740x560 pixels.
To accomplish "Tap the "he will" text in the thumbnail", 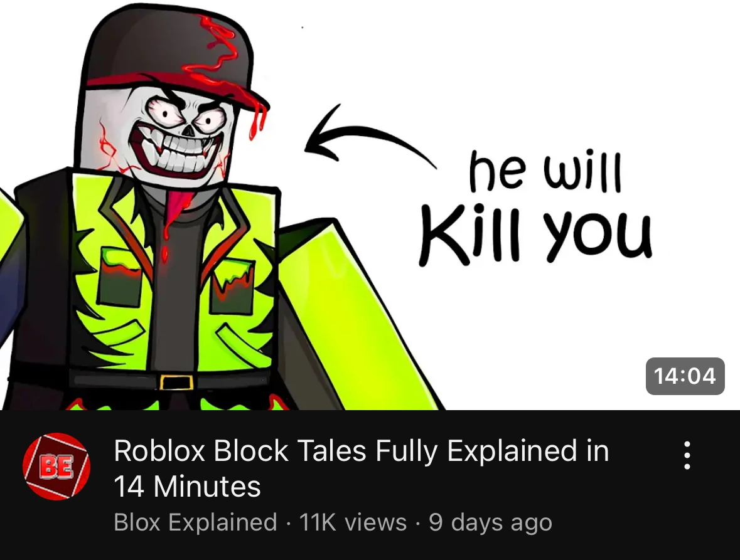I will (x=545, y=170).
